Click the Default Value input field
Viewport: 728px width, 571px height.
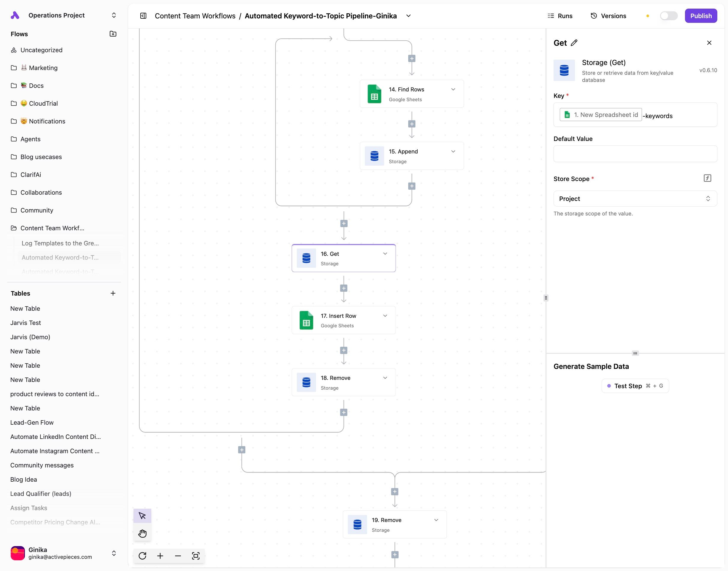coord(635,154)
